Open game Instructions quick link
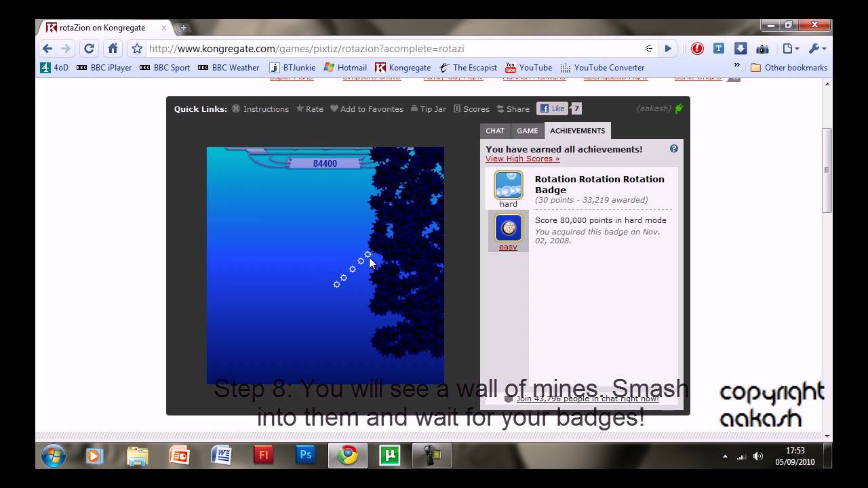This screenshot has height=488, width=868. (x=260, y=109)
